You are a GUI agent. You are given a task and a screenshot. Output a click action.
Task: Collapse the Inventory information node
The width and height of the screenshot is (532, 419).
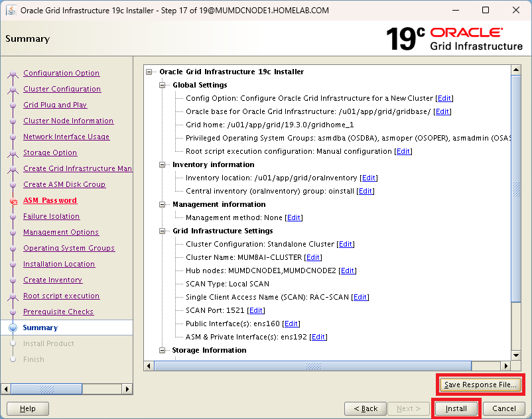(163, 164)
